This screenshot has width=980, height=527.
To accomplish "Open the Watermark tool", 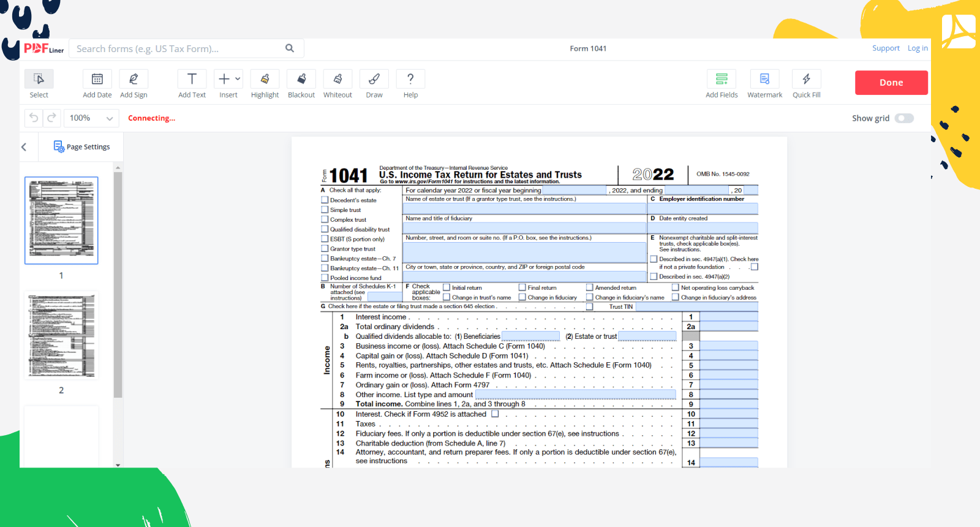I will 764,80.
